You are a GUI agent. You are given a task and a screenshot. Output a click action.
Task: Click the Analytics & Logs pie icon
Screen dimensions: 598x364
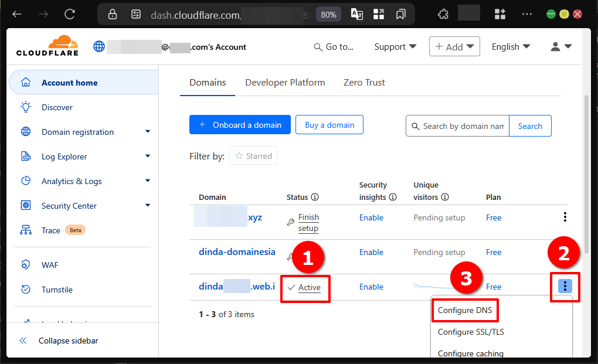coord(26,181)
